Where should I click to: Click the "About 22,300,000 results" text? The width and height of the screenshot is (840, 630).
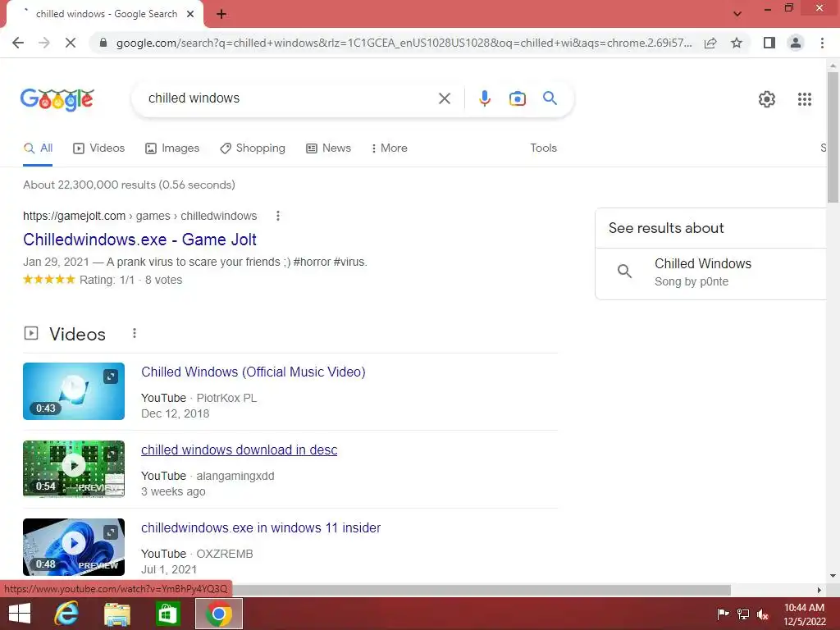point(129,185)
